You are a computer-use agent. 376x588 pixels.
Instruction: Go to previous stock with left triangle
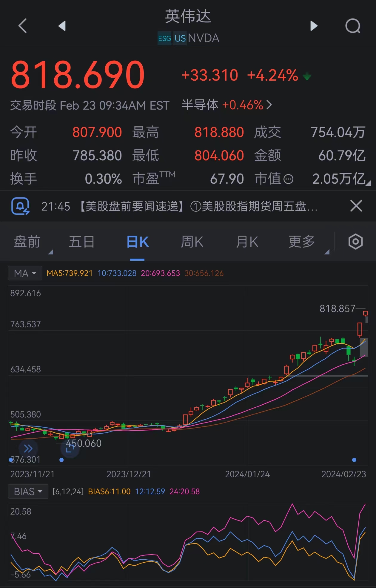coord(62,26)
